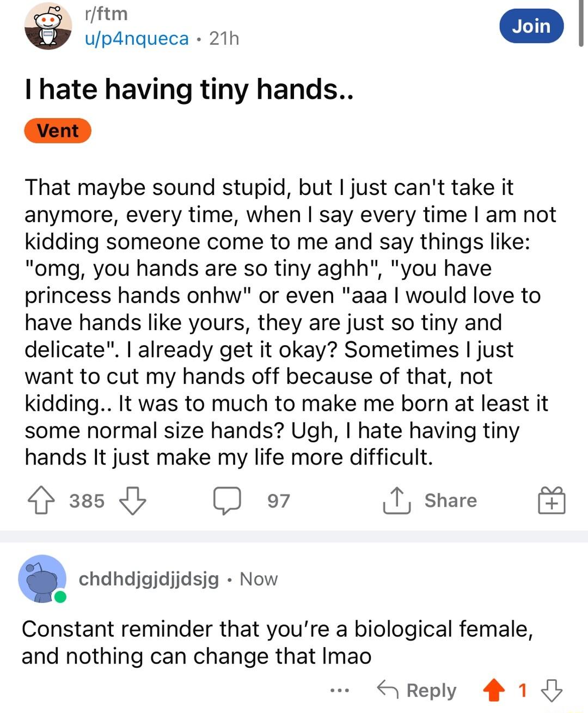Filter posts by the Vent flair
The image size is (588, 713).
pyautogui.click(x=58, y=131)
